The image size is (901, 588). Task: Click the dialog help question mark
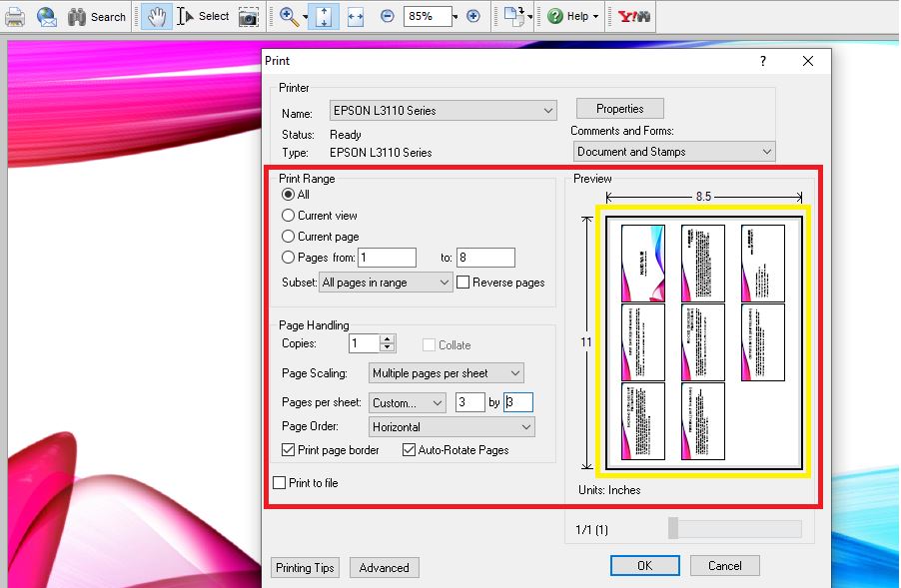click(763, 61)
